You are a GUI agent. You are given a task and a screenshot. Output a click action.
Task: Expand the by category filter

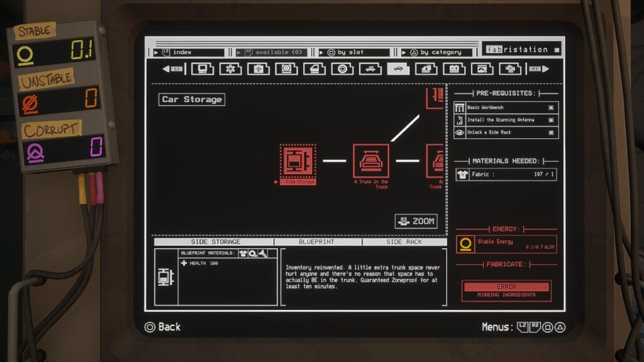click(x=439, y=52)
